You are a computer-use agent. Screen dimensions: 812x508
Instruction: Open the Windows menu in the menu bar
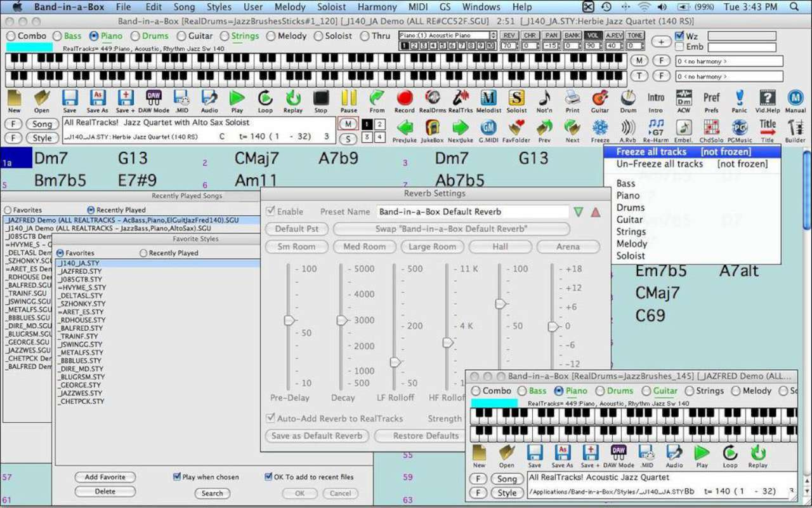click(481, 7)
